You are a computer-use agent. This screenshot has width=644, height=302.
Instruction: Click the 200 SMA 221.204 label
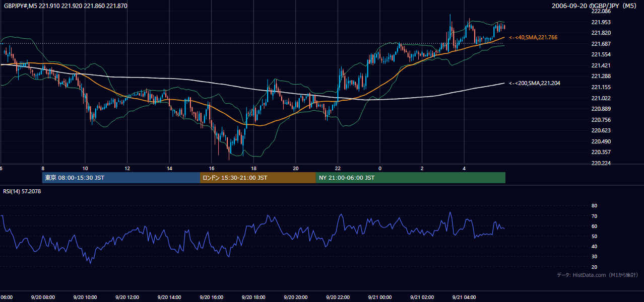pos(535,83)
